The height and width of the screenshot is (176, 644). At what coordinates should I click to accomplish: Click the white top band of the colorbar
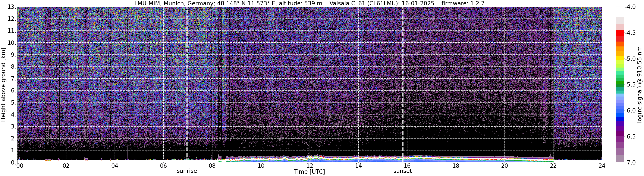point(620,12)
